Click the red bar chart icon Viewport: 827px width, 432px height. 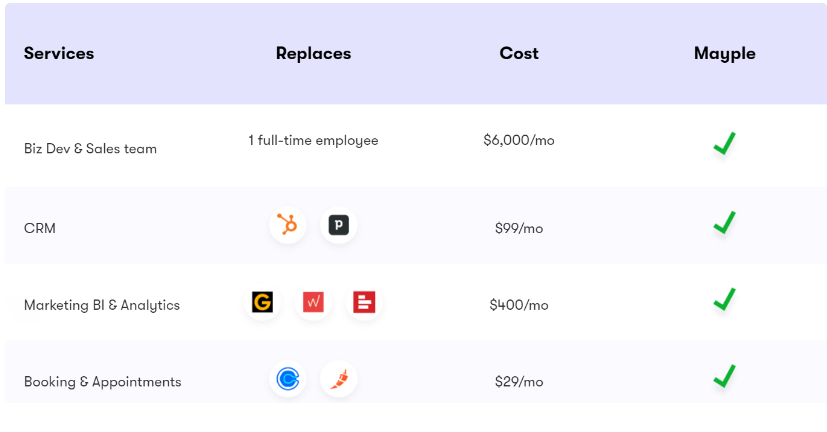point(364,302)
